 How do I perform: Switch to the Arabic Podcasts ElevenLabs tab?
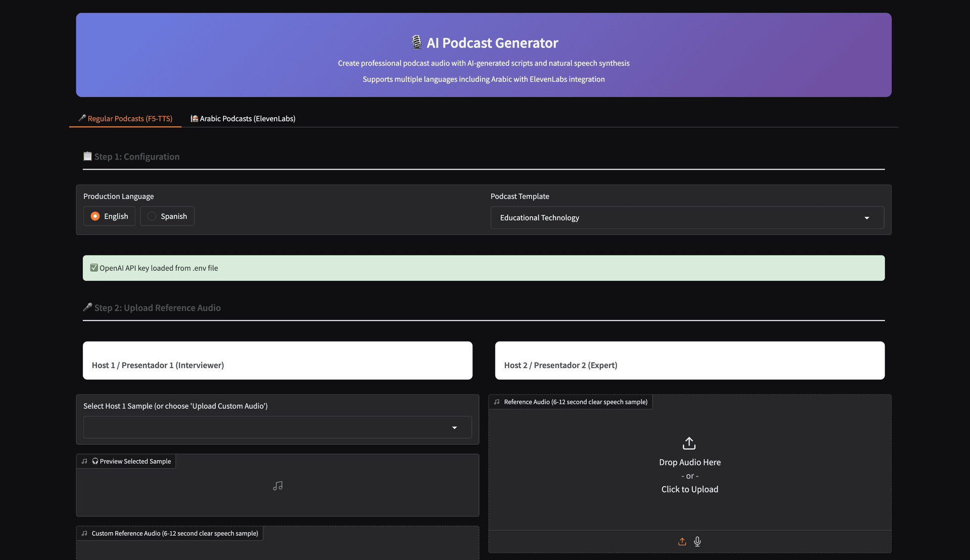243,118
